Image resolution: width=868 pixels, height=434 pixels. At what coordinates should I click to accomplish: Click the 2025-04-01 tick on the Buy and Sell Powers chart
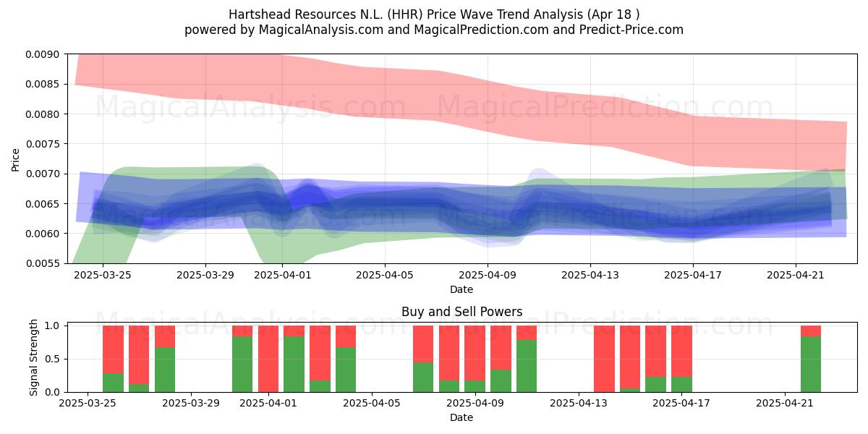pos(268,404)
